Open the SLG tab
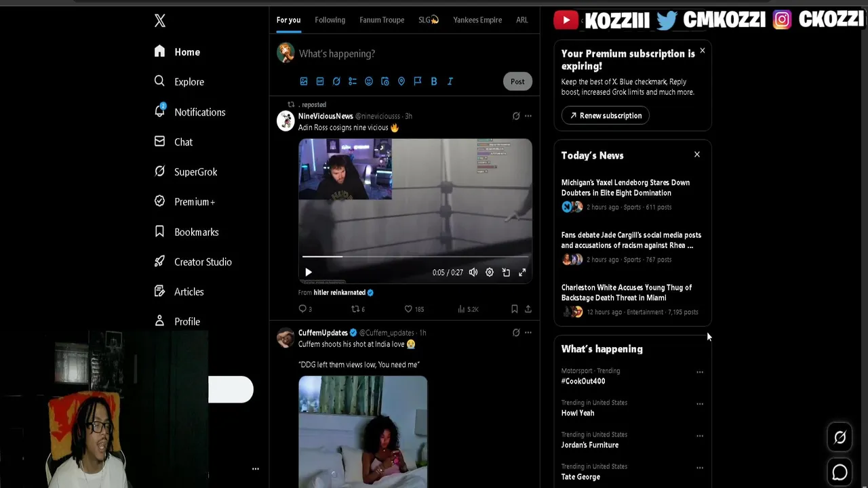868x488 pixels. click(x=429, y=20)
